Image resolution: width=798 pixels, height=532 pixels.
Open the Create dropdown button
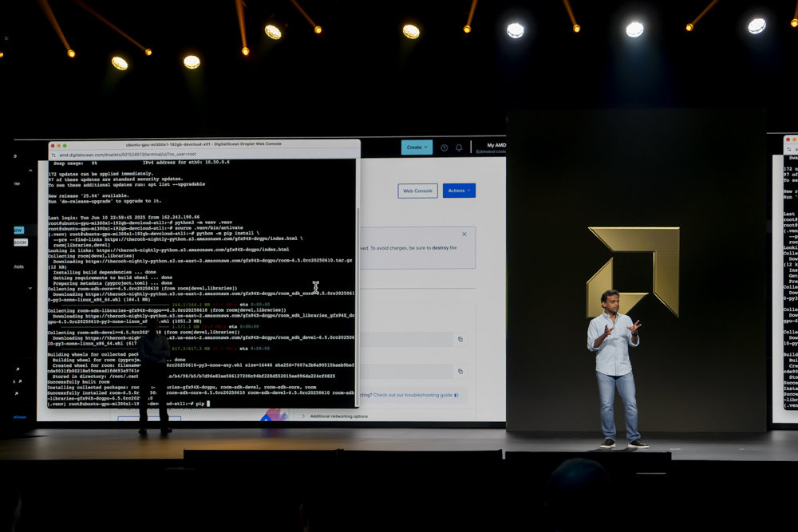point(417,148)
